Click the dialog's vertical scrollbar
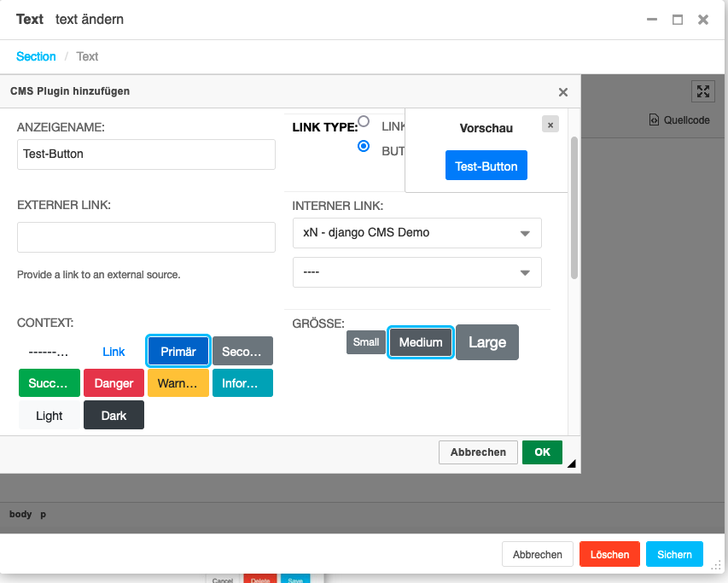This screenshot has height=583, width=728. click(574, 207)
